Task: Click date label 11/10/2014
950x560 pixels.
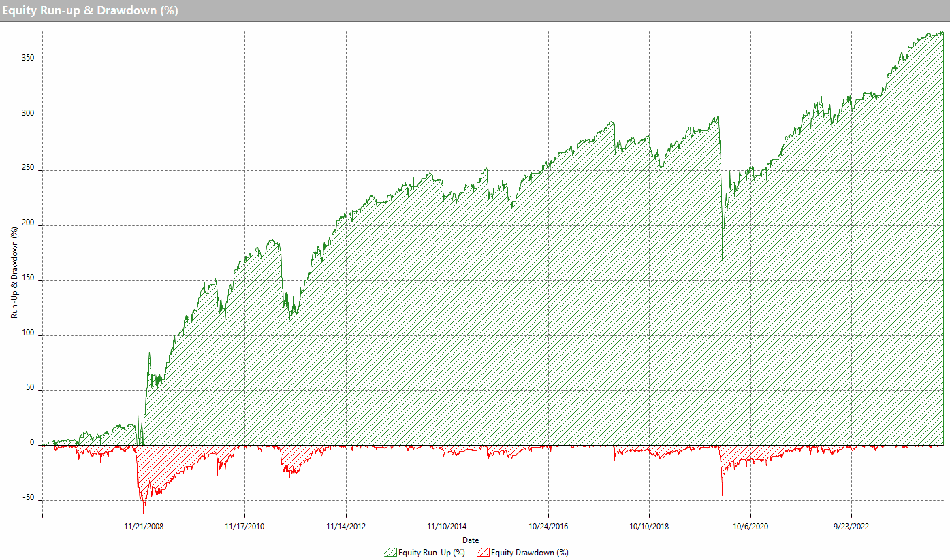Action: [x=447, y=526]
